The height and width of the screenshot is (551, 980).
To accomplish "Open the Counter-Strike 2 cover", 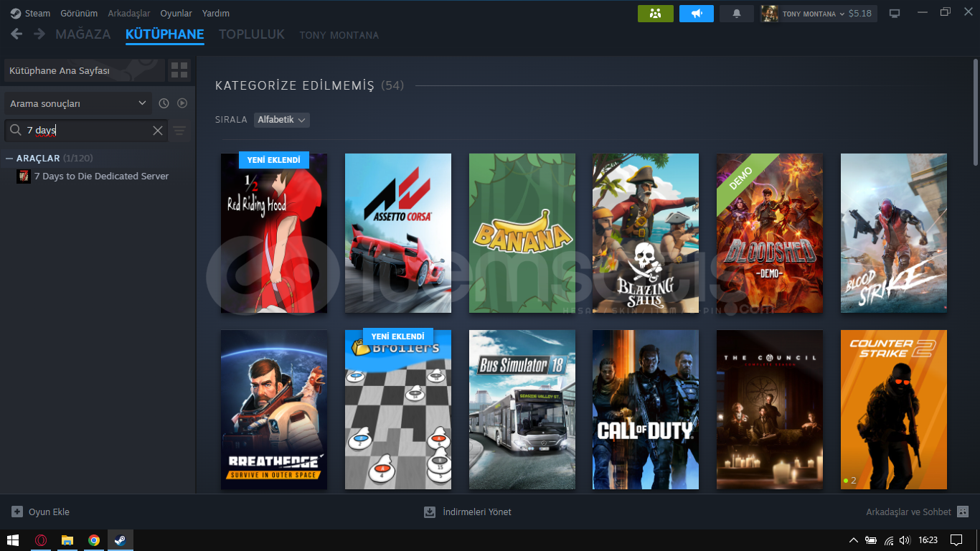I will [x=894, y=410].
